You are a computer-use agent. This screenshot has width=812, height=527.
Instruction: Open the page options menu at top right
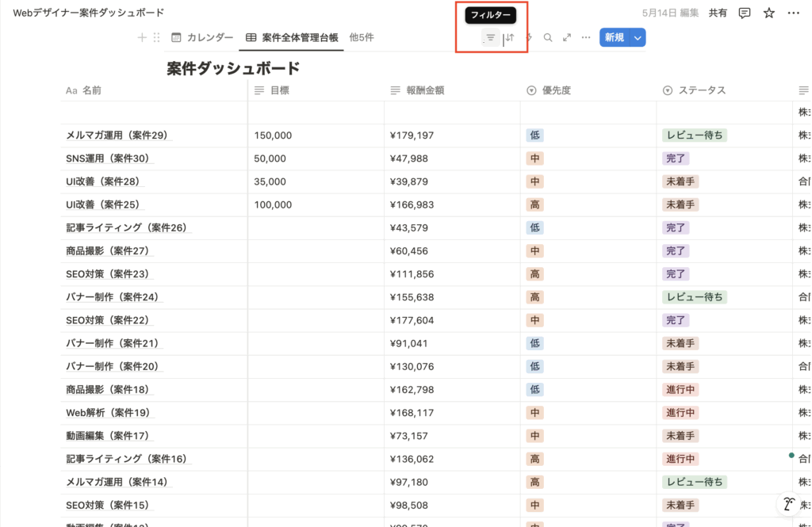click(793, 13)
